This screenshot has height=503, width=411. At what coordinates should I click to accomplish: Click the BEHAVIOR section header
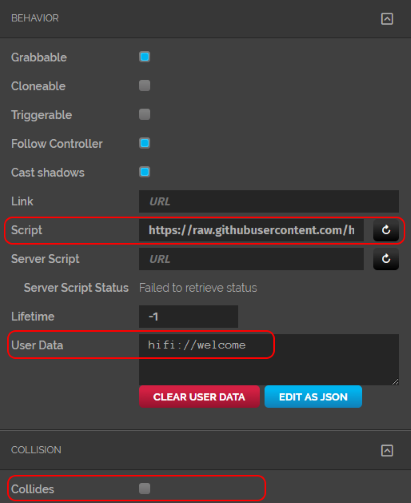coord(35,18)
